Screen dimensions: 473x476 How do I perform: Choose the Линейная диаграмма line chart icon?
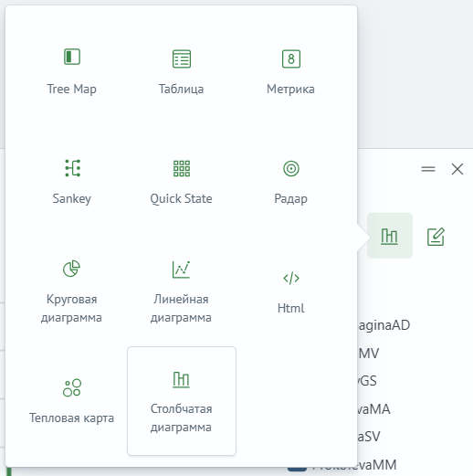181,270
